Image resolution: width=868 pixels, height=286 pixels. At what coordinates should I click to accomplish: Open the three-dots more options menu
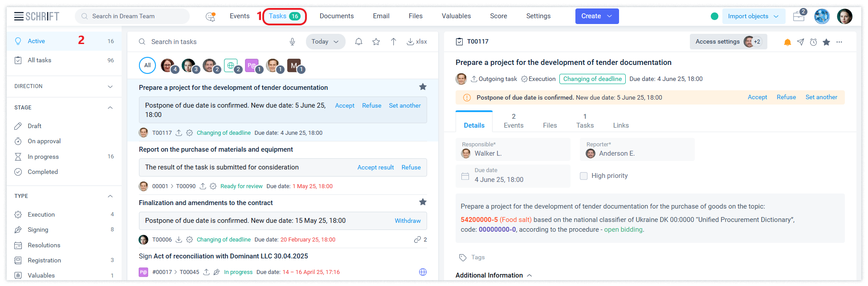click(839, 42)
